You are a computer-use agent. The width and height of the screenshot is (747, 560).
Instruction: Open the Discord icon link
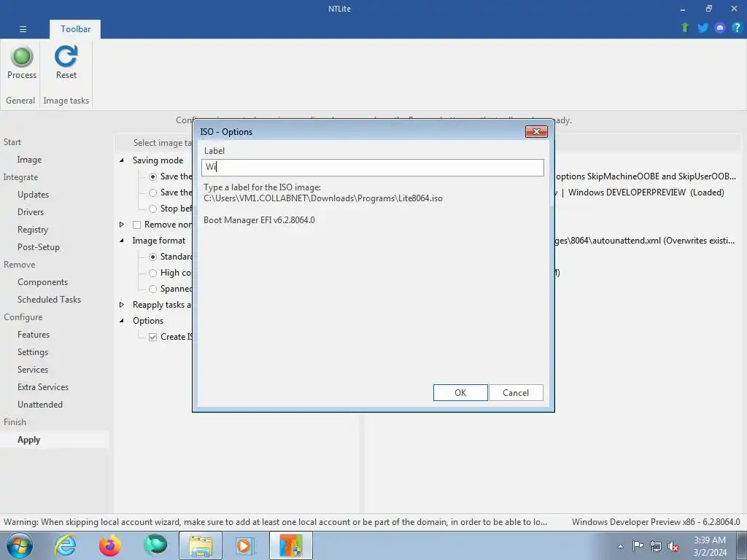pyautogui.click(x=720, y=28)
